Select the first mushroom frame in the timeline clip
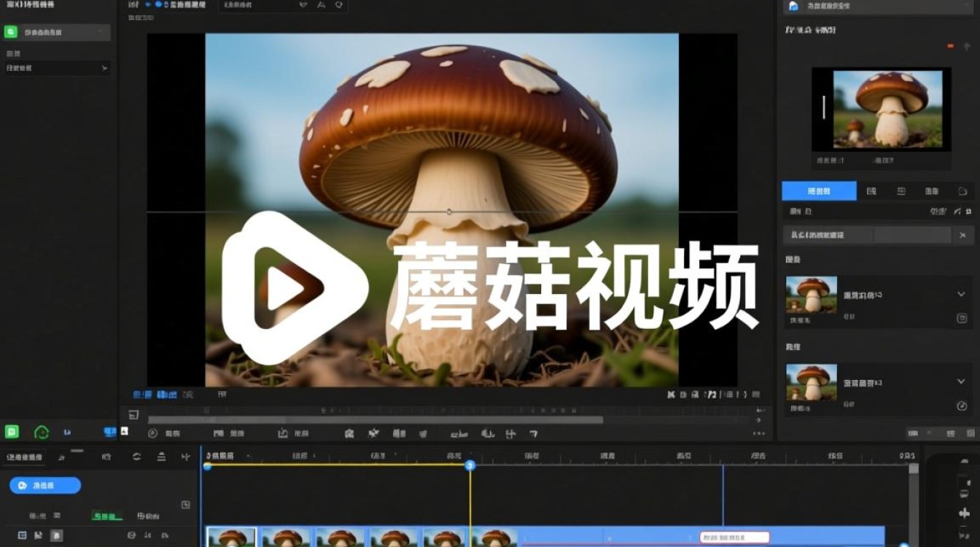Screen dimensions: 980x547 tap(231, 537)
